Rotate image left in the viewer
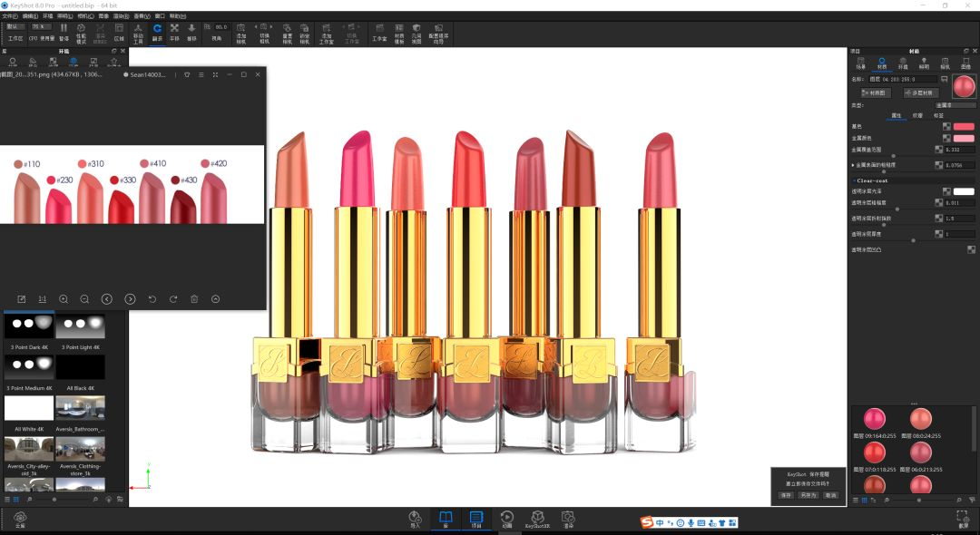The width and height of the screenshot is (980, 535). pos(152,299)
